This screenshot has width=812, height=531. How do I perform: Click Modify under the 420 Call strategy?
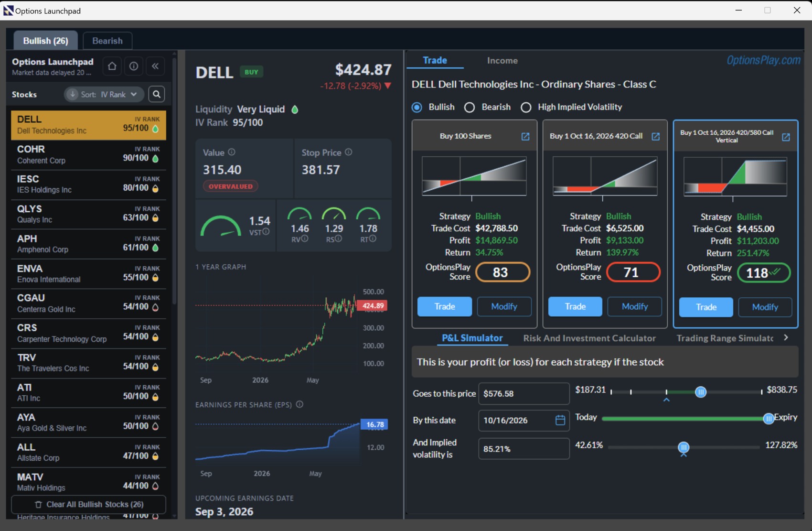(x=634, y=306)
